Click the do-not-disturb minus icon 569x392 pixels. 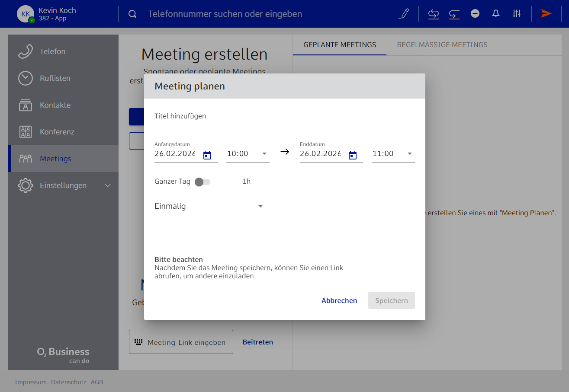[x=475, y=14]
